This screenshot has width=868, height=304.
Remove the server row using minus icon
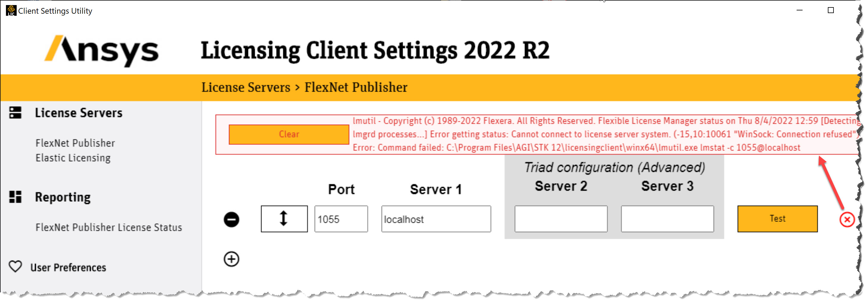231,220
